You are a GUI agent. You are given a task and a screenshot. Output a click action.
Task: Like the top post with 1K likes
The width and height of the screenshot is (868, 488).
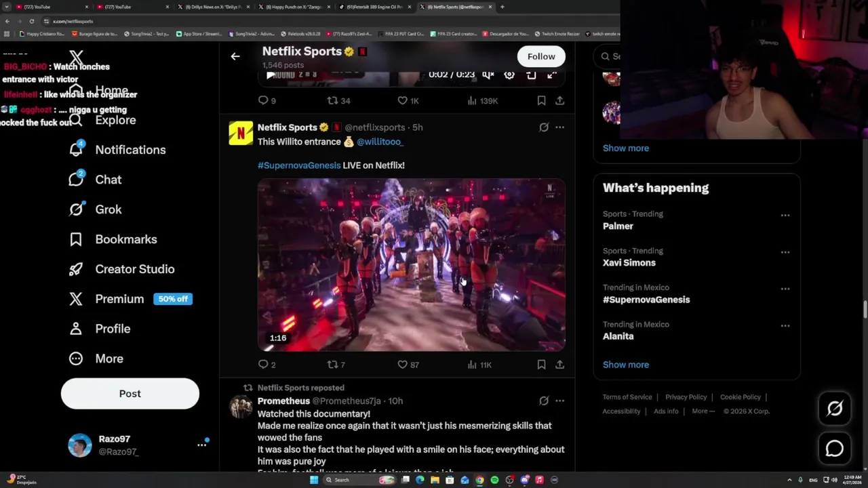click(408, 100)
